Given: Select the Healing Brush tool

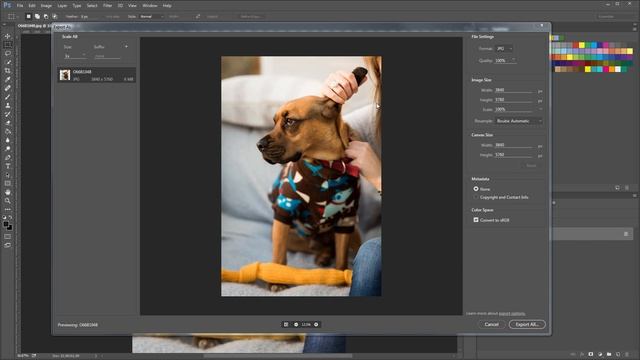Looking at the screenshot, I should coord(8,88).
